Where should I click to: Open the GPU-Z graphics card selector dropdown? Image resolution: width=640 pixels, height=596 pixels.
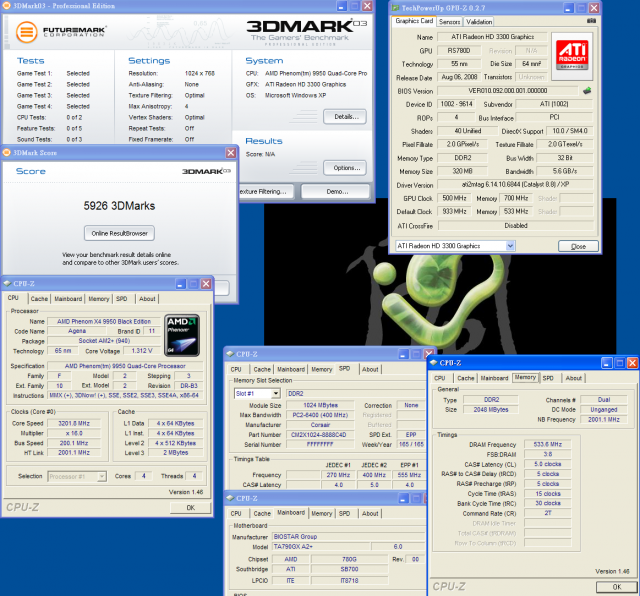pos(510,246)
